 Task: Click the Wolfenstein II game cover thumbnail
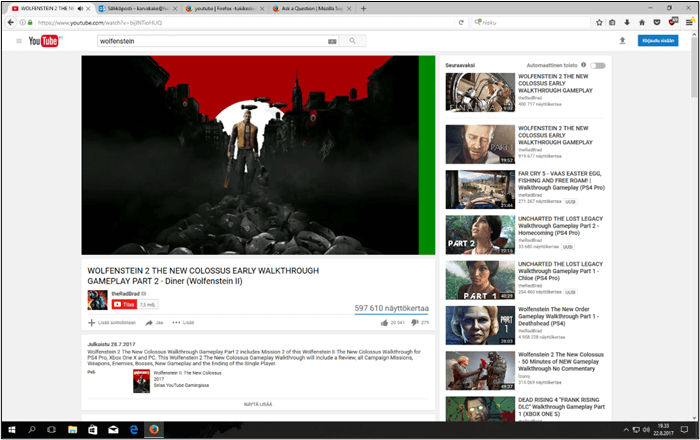tap(142, 381)
